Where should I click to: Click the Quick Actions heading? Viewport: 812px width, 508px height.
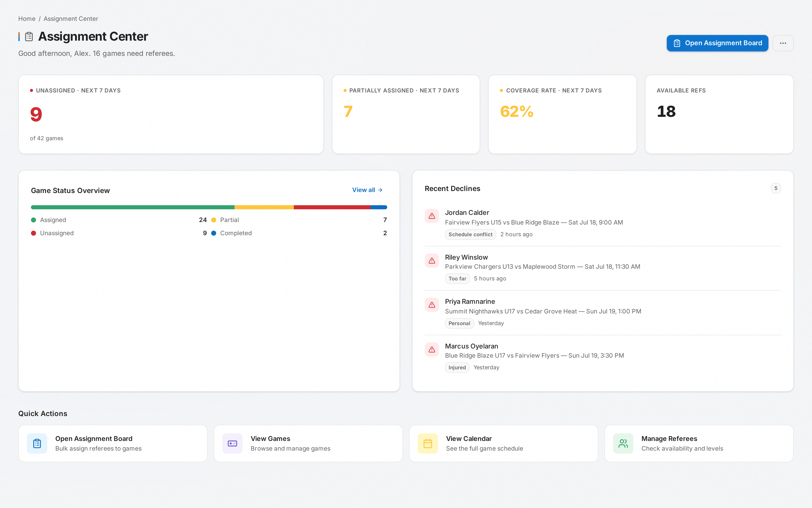tap(43, 414)
